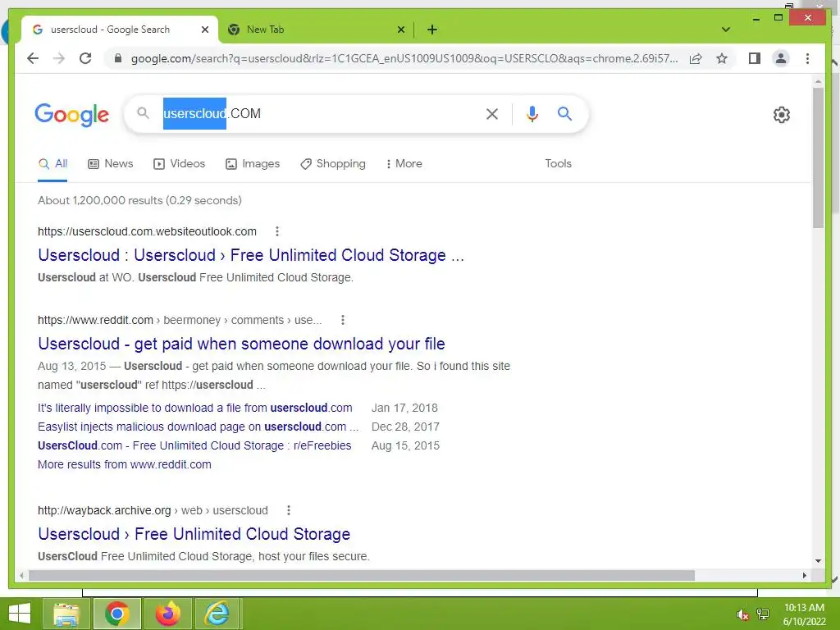Viewport: 840px width, 630px height.
Task: Open Google quick settings gear
Action: pyautogui.click(x=782, y=115)
